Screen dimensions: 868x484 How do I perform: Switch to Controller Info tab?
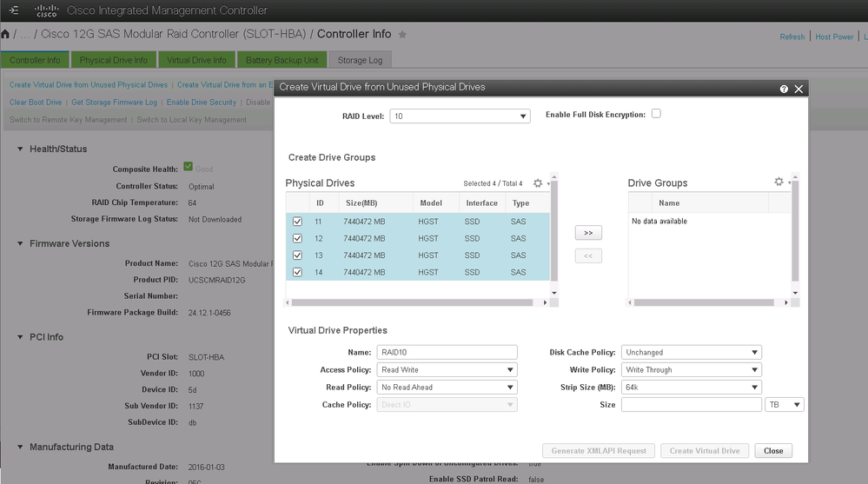click(x=35, y=60)
